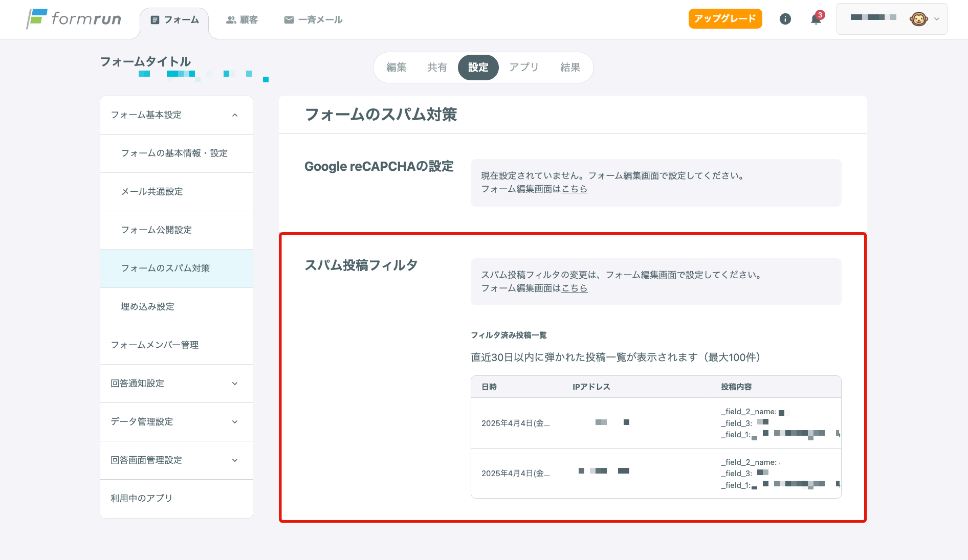Expand the 回答通知設定 section

coord(177,384)
